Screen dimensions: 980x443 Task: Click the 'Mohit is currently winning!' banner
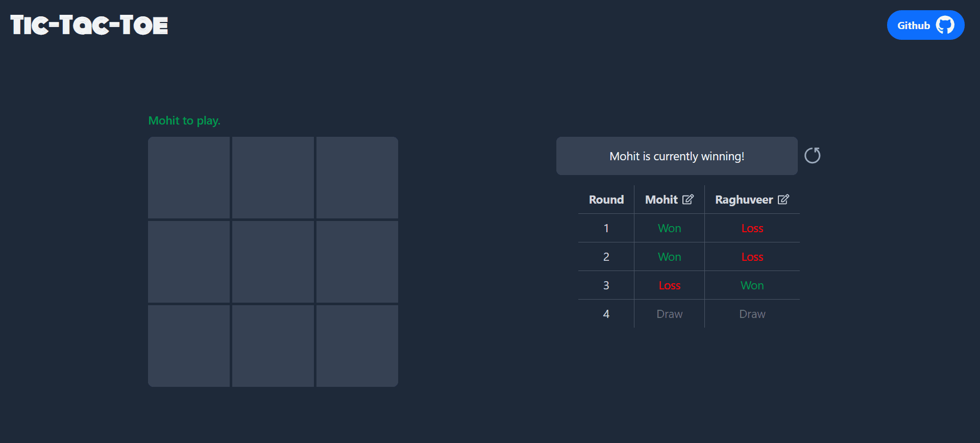click(677, 156)
